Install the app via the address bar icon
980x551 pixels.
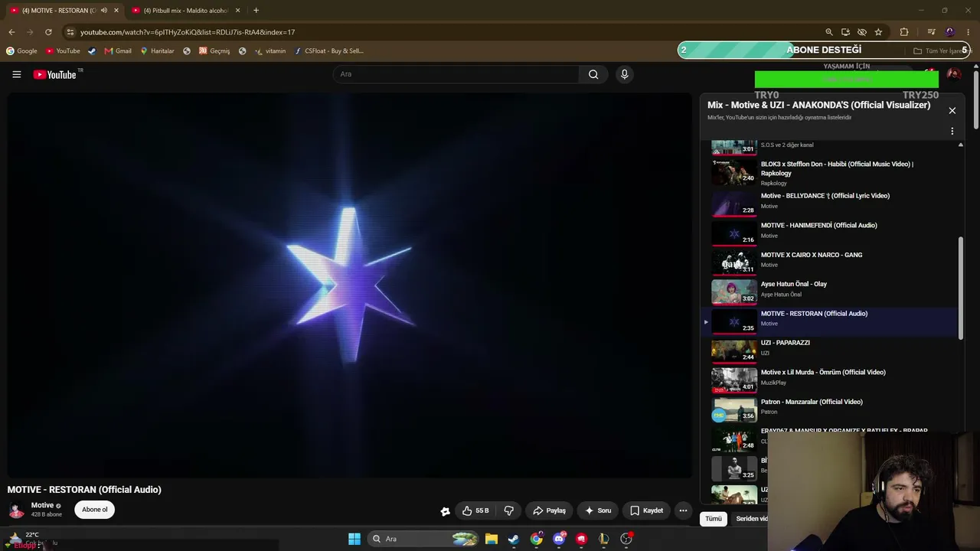point(845,32)
